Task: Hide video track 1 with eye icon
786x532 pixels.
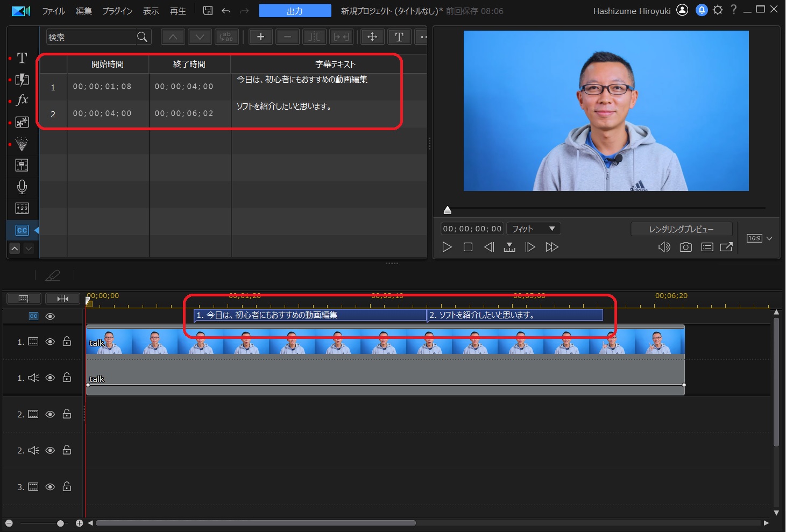Action: [50, 342]
